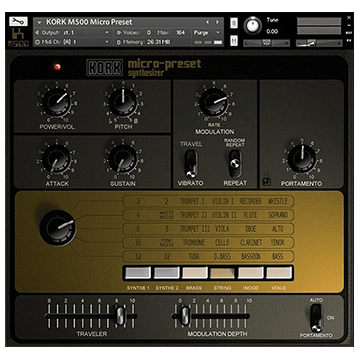The image size is (360, 360).
Task: Toggle the Auto/On Portamento switch
Action: point(316,318)
